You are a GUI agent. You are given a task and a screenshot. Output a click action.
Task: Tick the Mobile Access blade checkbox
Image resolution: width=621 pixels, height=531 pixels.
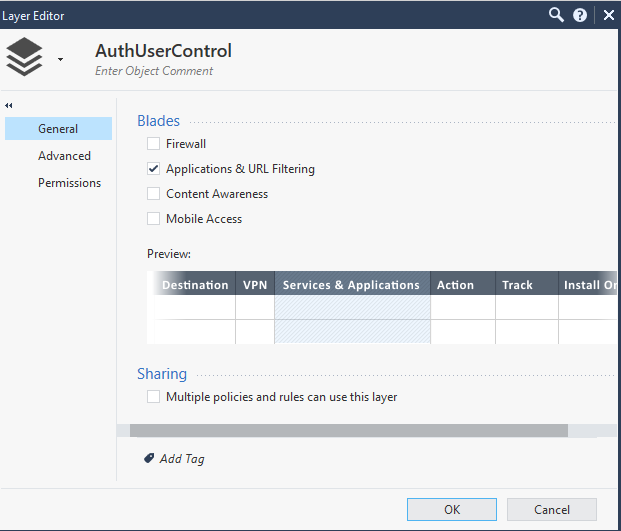[153, 219]
